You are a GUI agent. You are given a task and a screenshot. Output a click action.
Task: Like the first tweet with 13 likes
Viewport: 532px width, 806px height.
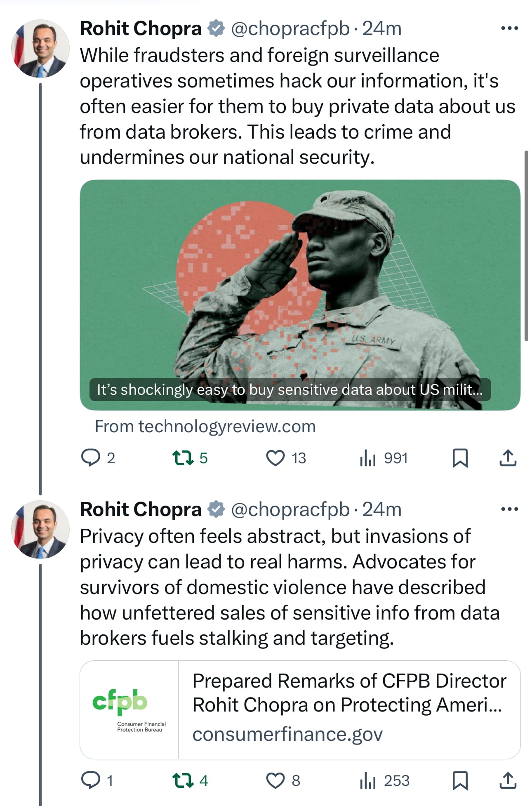275,458
